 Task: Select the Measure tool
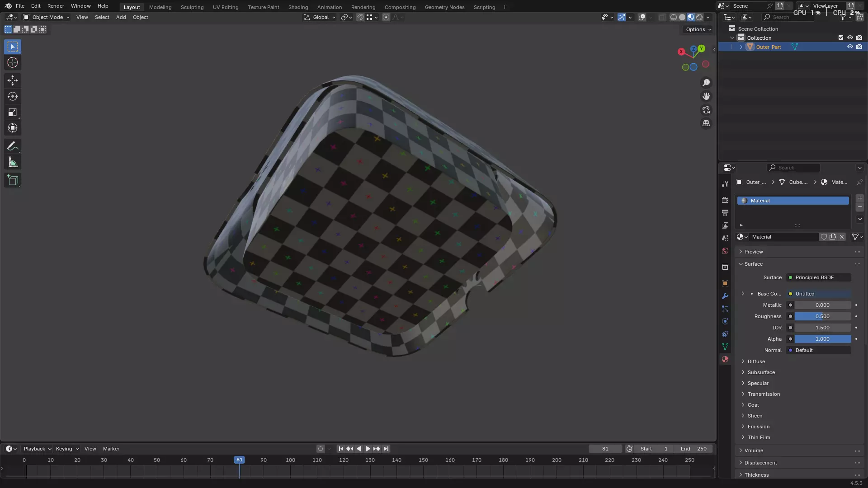click(x=13, y=163)
